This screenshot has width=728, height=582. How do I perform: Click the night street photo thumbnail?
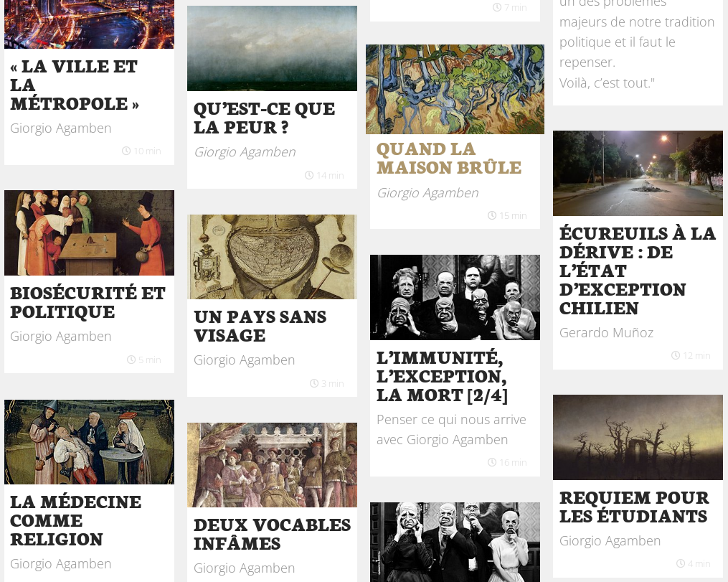638,173
